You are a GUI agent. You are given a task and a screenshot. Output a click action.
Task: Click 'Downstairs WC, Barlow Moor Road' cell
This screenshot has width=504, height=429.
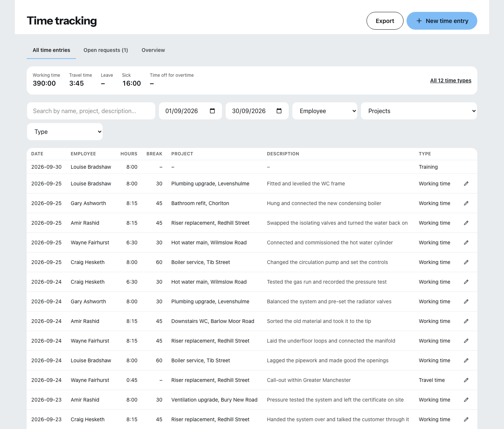(x=213, y=321)
